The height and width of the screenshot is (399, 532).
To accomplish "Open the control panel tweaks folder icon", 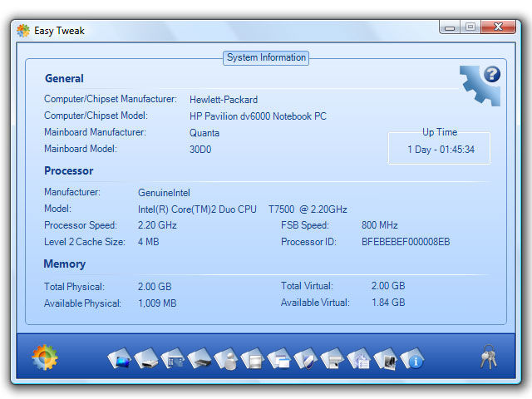I will pyautogui.click(x=173, y=358).
